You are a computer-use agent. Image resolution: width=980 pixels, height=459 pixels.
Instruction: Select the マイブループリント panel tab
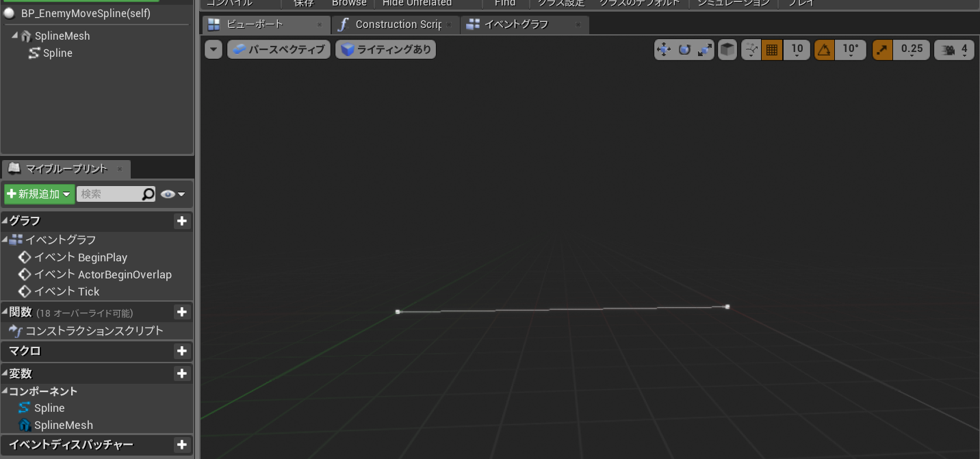pos(66,168)
